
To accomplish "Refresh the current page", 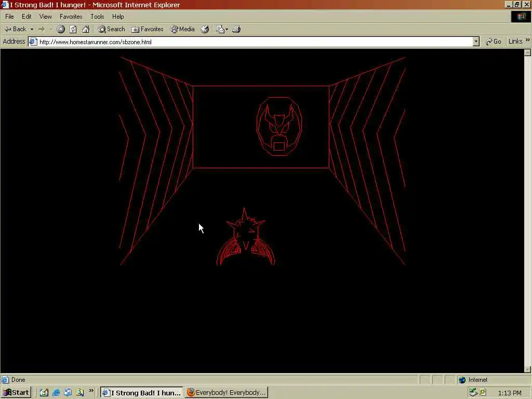I will click(x=73, y=29).
